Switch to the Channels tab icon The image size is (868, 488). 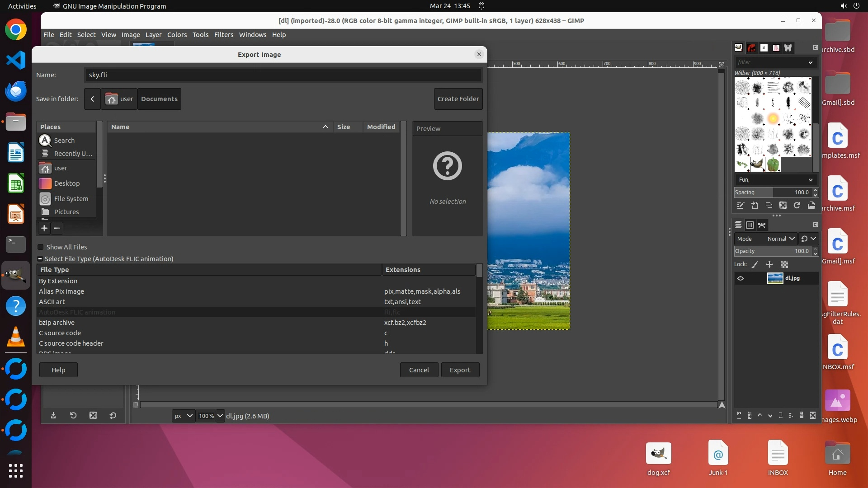[x=750, y=225]
